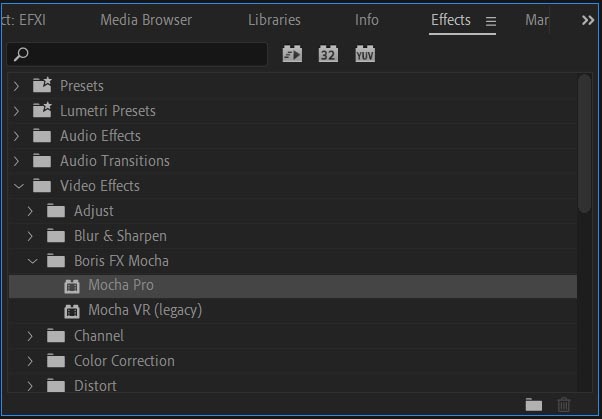Show hidden panels with the double-chevron overflow
The width and height of the screenshot is (602, 419).
point(587,20)
